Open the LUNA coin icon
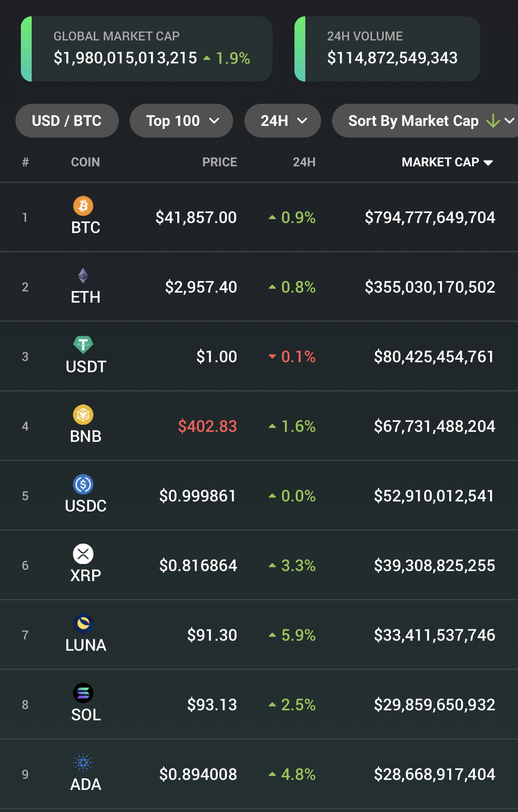The width and height of the screenshot is (518, 812). [x=83, y=624]
